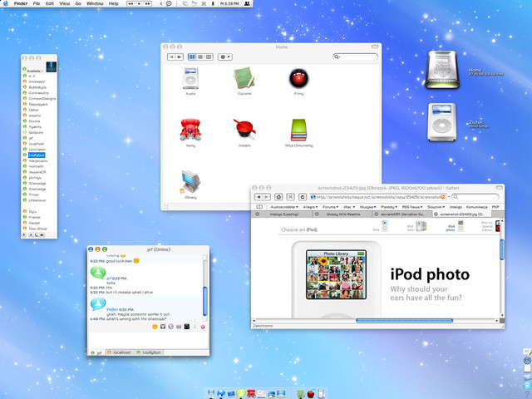Expand Allegro bookmarks dropdown
The image size is (532, 399).
[x=310, y=207]
